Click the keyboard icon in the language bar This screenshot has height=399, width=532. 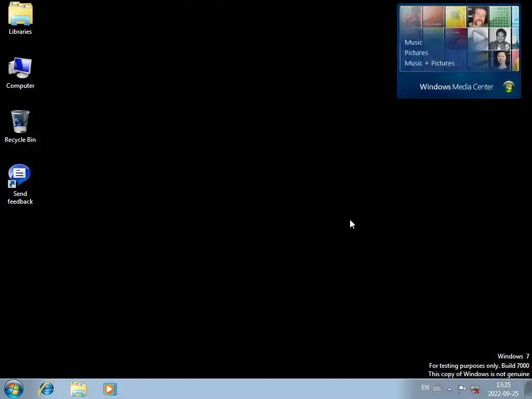click(436, 389)
